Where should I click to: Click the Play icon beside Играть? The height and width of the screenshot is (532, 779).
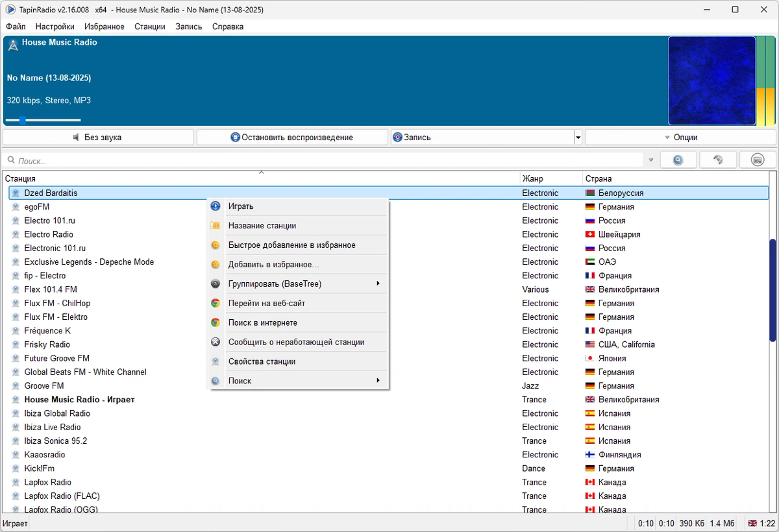216,206
